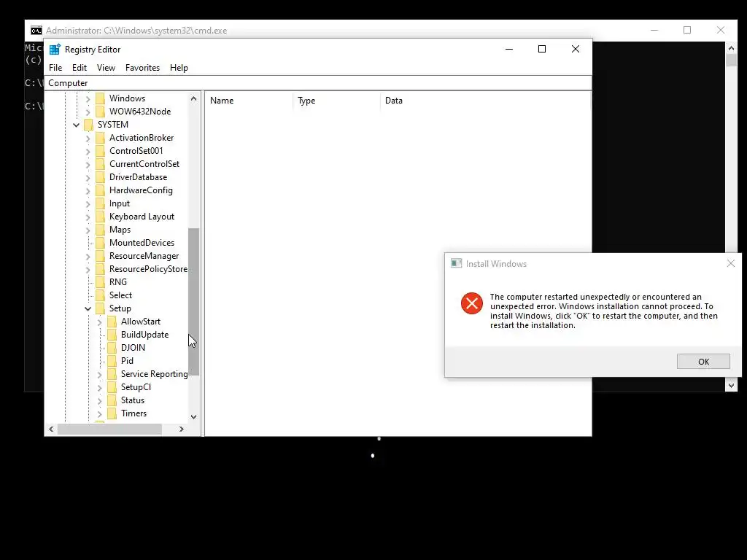Select the Setup key folder icon
The image size is (747, 560).
100,308
